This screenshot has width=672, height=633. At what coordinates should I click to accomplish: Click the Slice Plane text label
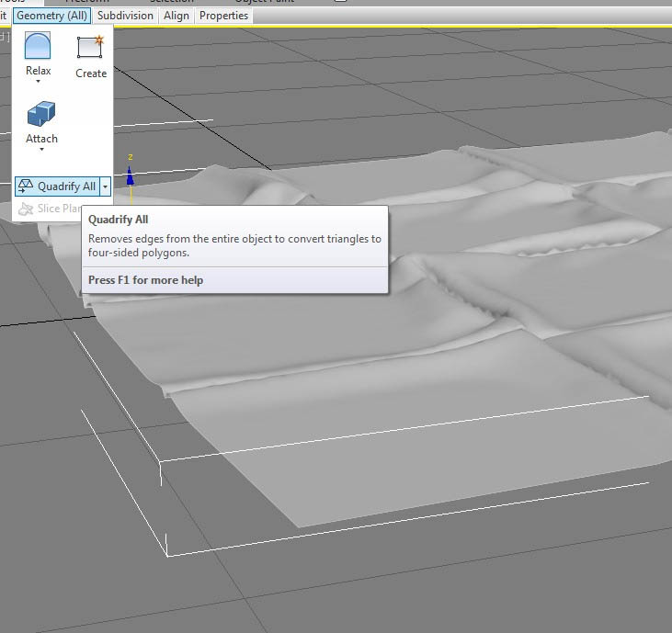59,209
